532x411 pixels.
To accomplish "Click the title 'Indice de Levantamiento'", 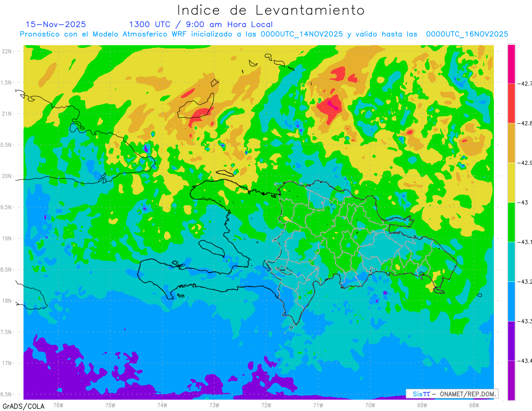I will pos(271,10).
